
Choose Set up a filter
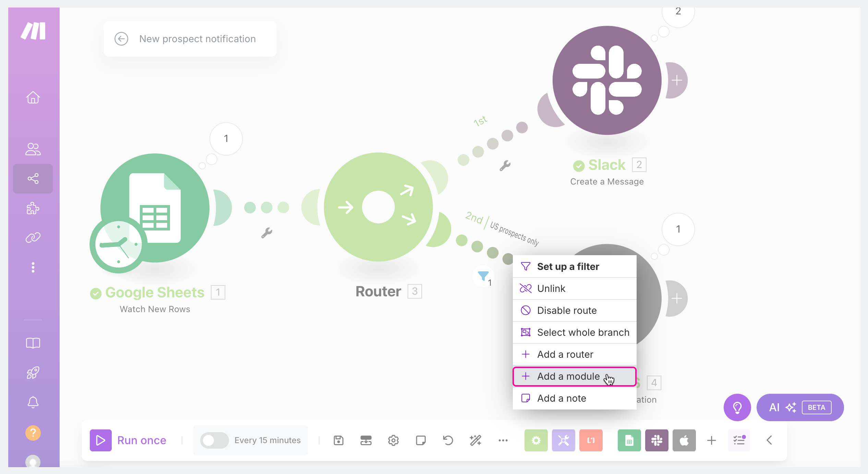[x=575, y=266]
